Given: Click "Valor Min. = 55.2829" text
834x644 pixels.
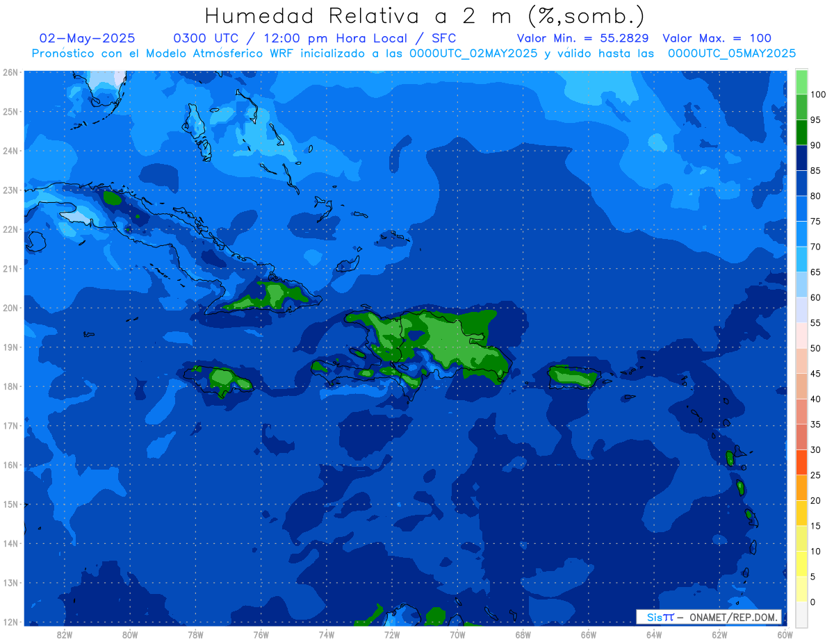Looking at the screenshot, I should 583,38.
